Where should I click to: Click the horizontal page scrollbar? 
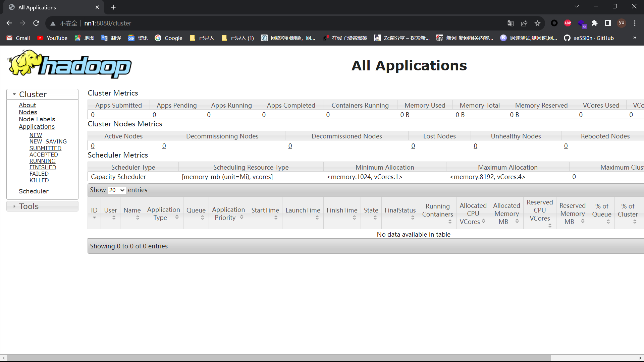[x=278, y=358]
